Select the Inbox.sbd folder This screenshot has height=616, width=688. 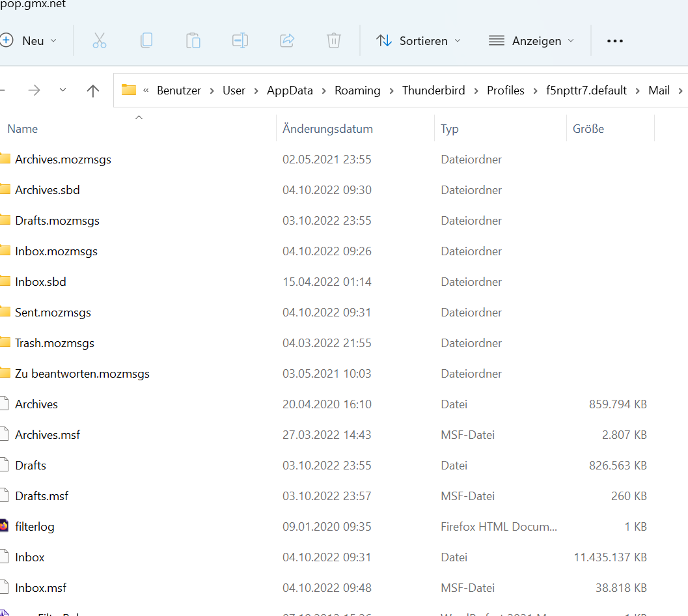[40, 282]
